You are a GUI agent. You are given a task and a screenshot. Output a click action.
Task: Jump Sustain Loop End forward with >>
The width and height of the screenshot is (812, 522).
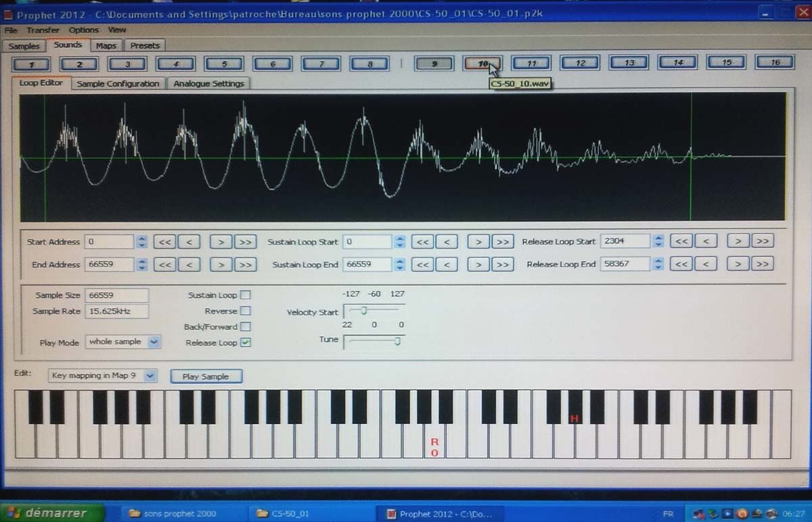click(502, 264)
